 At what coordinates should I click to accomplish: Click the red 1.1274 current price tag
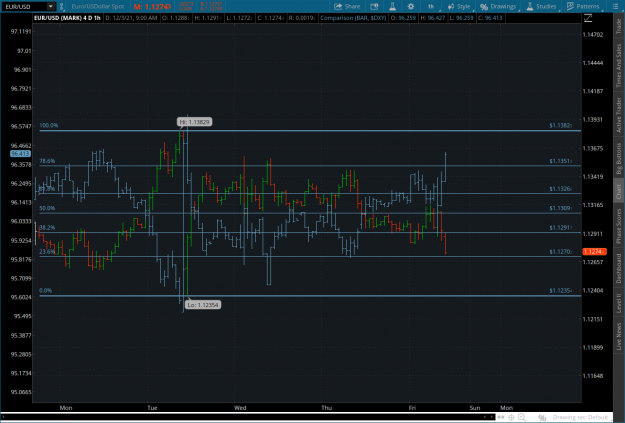coord(594,252)
